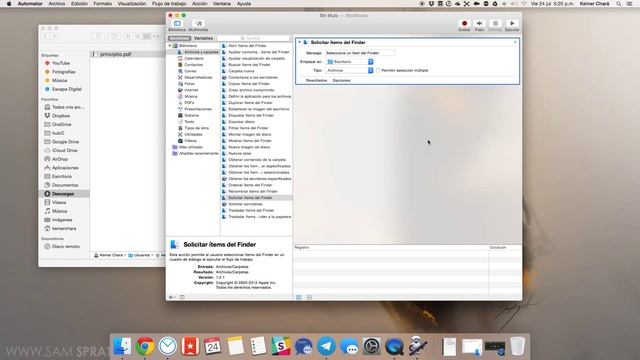Open Google Drive in the Finder sidebar
Viewport: 640px width, 360px height.
click(x=65, y=142)
